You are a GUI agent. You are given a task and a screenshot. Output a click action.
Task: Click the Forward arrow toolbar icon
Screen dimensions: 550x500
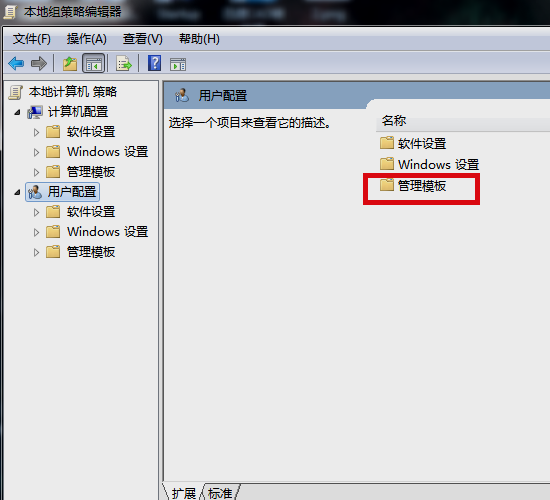coord(39,64)
